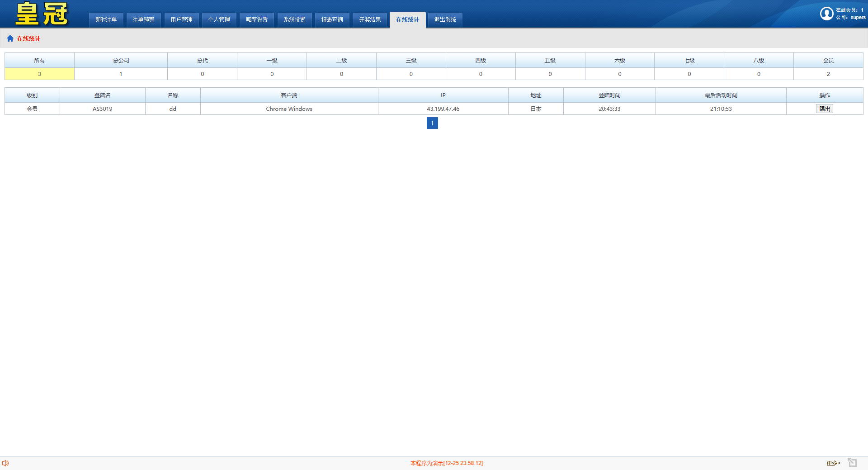This screenshot has width=868, height=470.
Task: Go to 用户管理 menu
Action: 181,19
